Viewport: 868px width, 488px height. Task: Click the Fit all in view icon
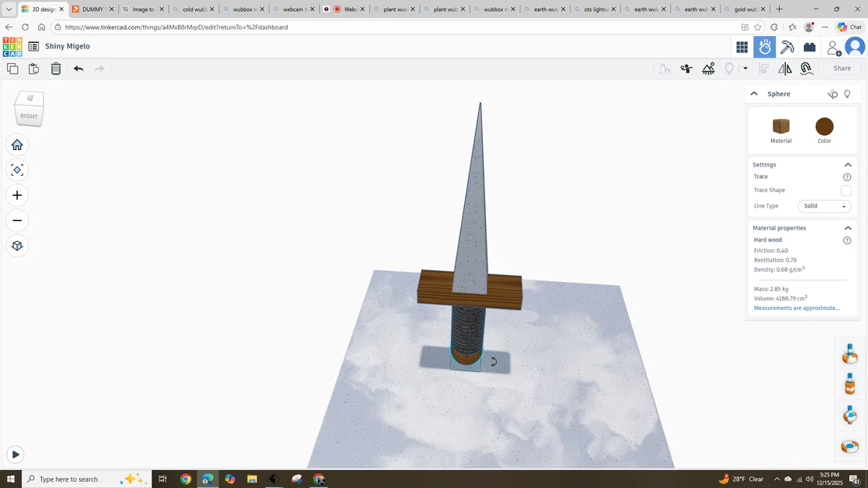[x=17, y=170]
